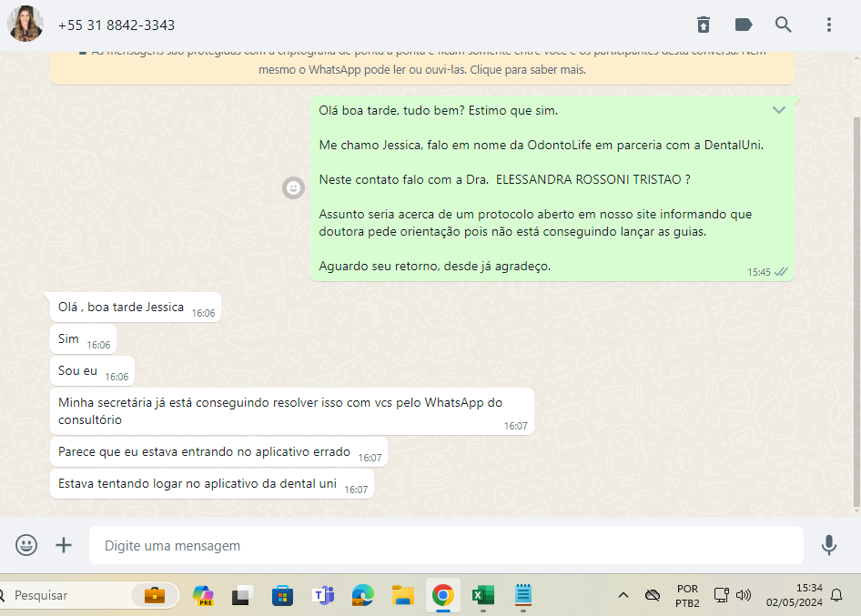This screenshot has height=616, width=861.
Task: Click the chat vertical scrollbar
Action: click(856, 310)
